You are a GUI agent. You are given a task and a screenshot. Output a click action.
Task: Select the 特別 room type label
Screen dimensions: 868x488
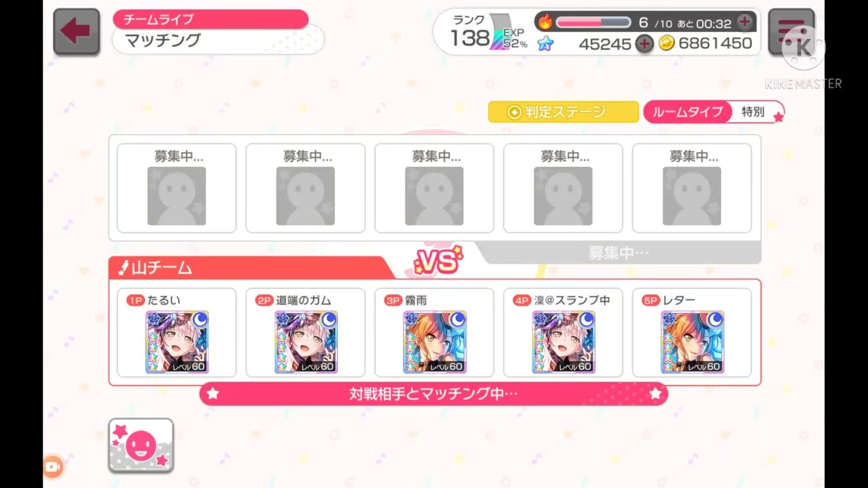click(753, 112)
